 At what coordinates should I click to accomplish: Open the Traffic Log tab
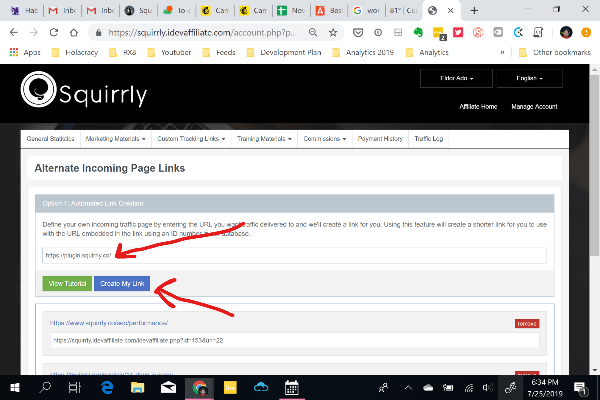coord(429,139)
